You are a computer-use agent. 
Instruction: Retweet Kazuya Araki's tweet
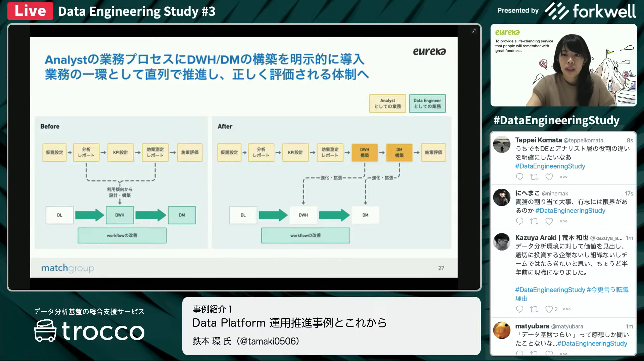pyautogui.click(x=534, y=309)
